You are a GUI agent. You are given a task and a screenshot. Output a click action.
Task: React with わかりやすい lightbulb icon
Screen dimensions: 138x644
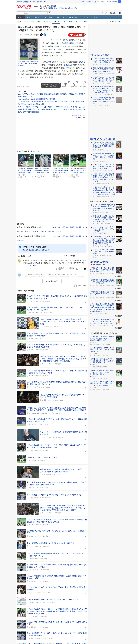(74, 84)
